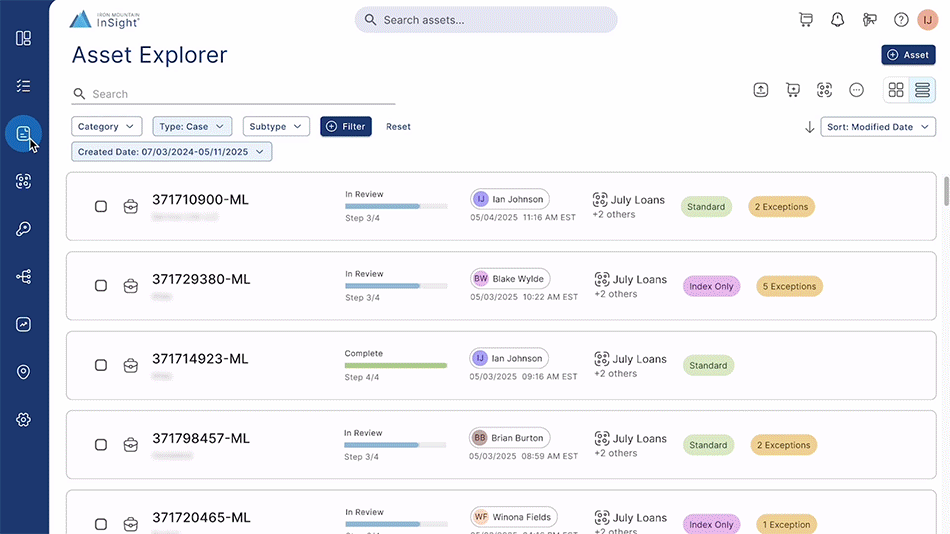Open the analytics chart sidebar item
The height and width of the screenshot is (534, 950).
tap(24, 324)
